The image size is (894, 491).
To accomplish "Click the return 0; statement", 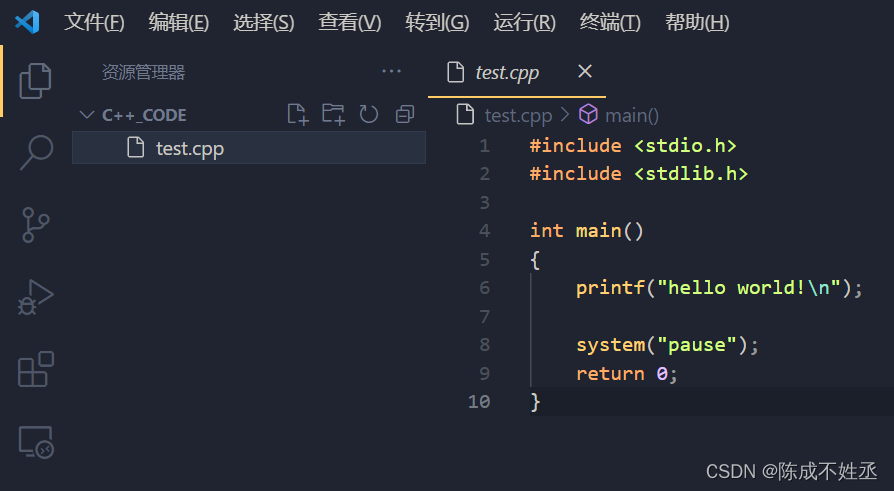I will coord(627,374).
